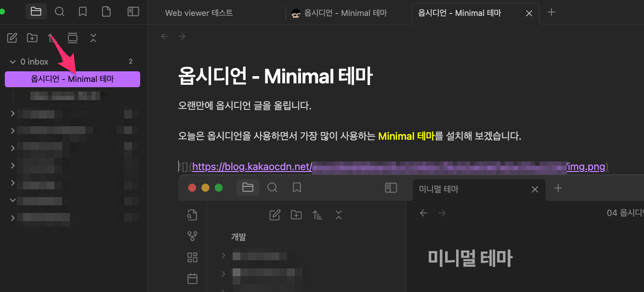Create a new note with the pencil icon
This screenshot has width=644, height=292.
click(x=13, y=38)
